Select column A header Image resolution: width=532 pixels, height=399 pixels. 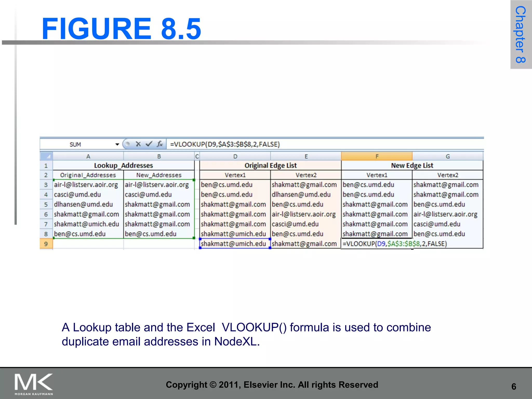pos(88,156)
